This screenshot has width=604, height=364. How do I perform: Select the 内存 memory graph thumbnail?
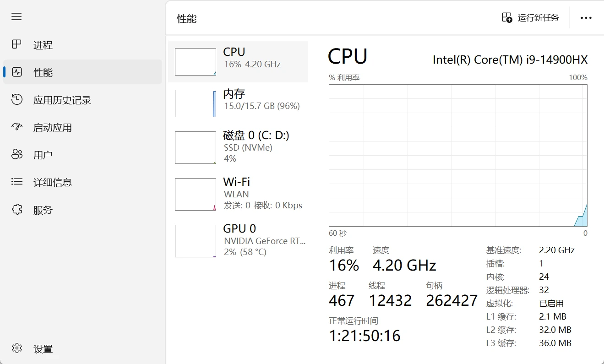tap(196, 103)
